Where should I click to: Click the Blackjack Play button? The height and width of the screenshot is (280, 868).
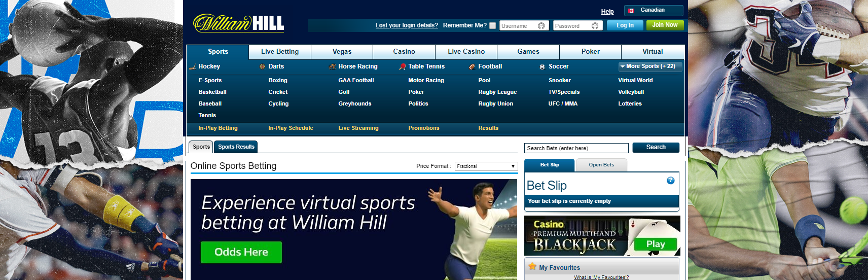[x=656, y=244]
